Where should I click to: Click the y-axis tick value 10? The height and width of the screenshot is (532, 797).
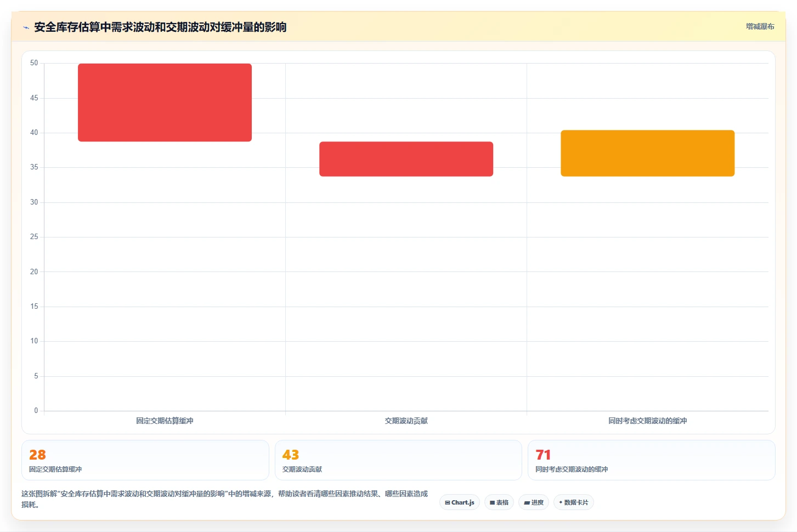(x=34, y=341)
